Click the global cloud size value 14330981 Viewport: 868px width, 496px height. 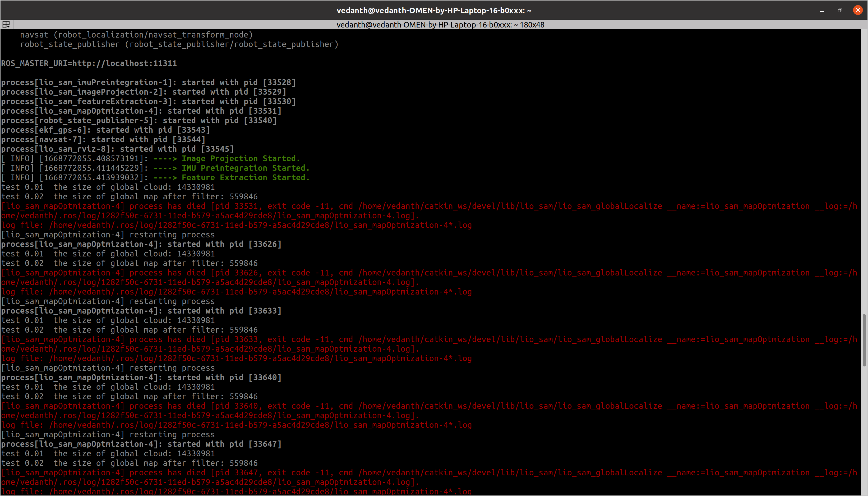tap(195, 187)
